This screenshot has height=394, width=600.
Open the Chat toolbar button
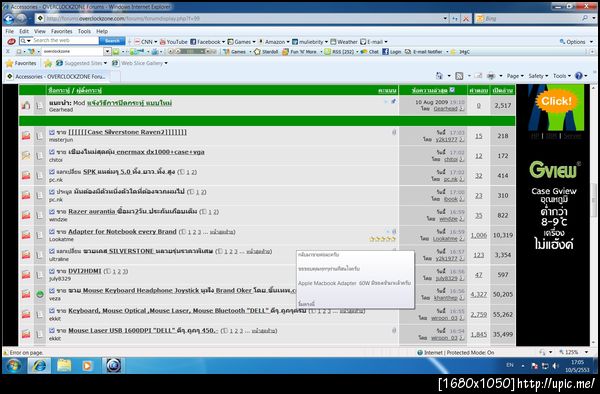pyautogui.click(x=370, y=52)
